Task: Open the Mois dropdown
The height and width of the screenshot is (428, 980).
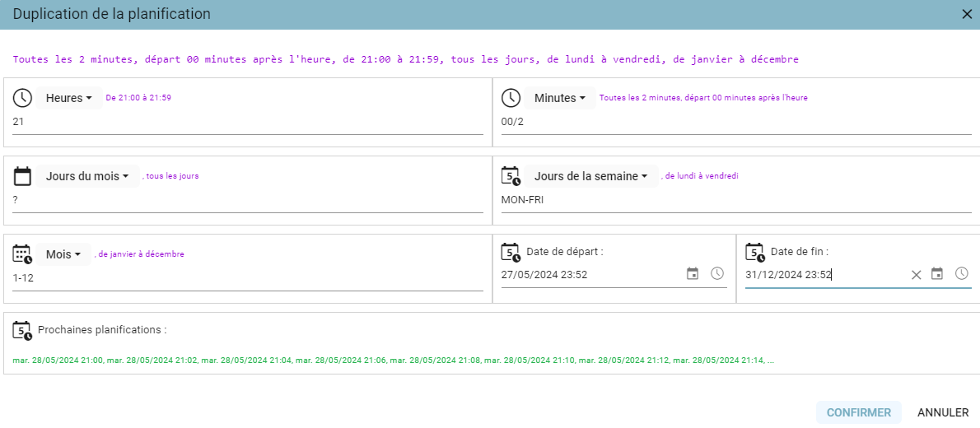Action: (x=63, y=254)
